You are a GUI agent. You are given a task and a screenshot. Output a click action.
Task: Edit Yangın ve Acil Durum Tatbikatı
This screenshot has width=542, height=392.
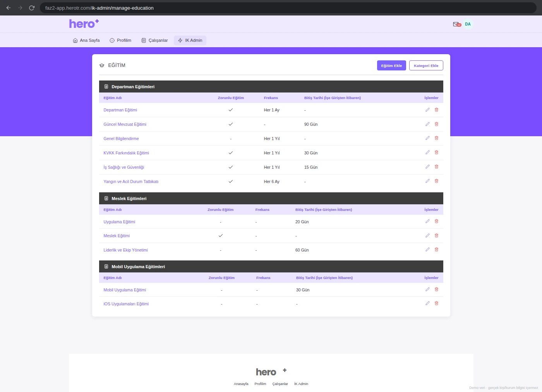pos(427,181)
